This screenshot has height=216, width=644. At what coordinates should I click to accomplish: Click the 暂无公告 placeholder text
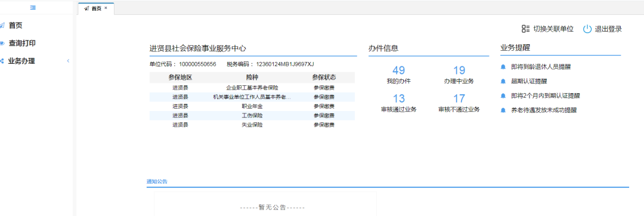pos(273,208)
